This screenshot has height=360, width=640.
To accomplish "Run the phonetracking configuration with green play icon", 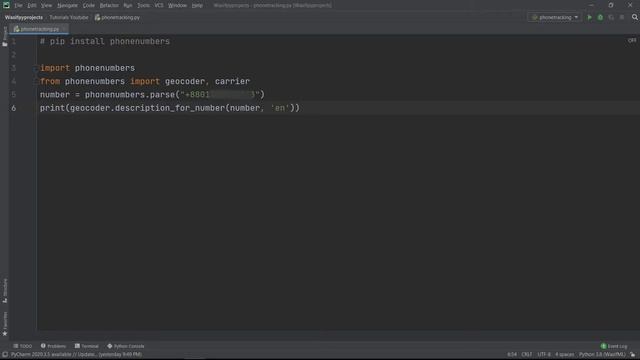I will [589, 17].
